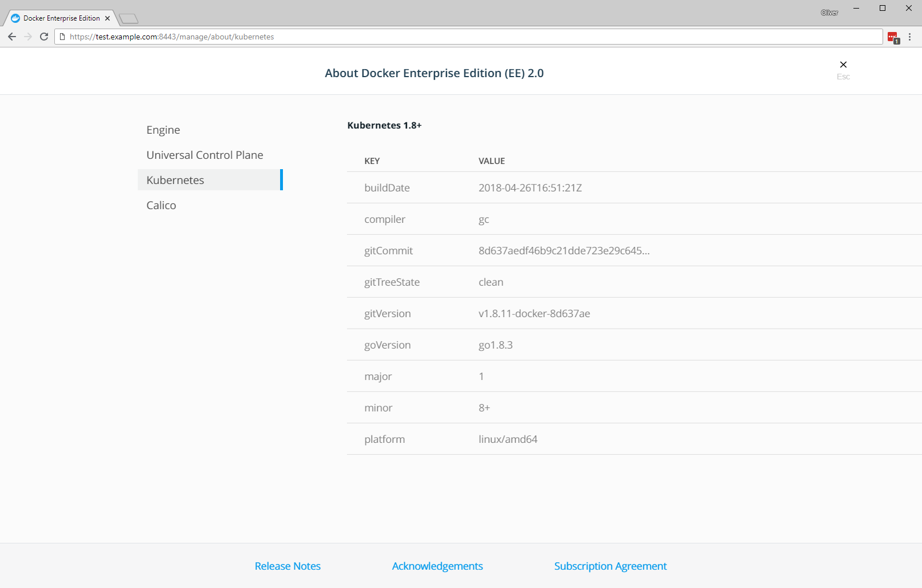Select Calico in the sidebar
The height and width of the screenshot is (588, 922).
click(161, 205)
